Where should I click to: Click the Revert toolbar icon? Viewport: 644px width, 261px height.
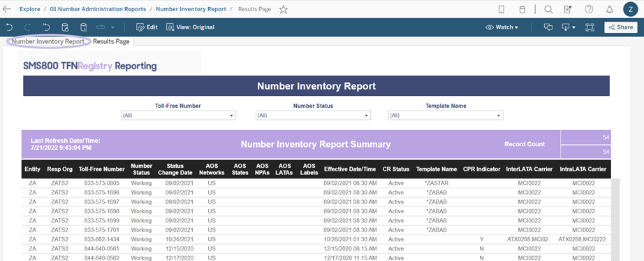pos(46,27)
